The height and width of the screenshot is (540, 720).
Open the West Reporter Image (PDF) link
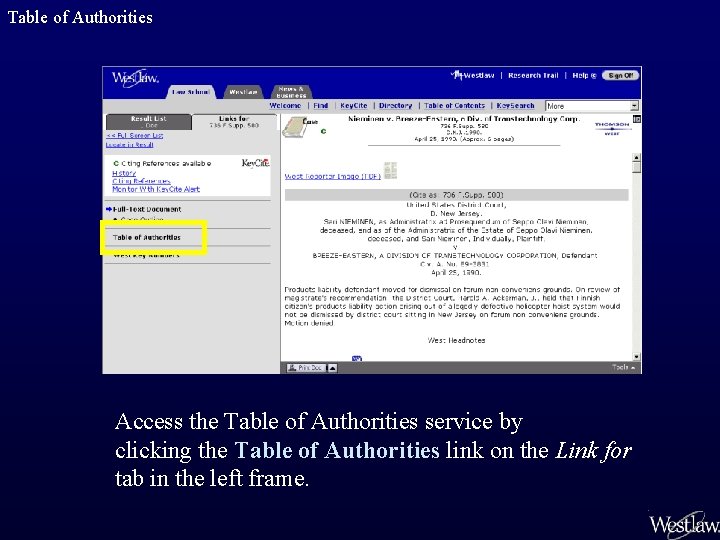pyautogui.click(x=332, y=176)
